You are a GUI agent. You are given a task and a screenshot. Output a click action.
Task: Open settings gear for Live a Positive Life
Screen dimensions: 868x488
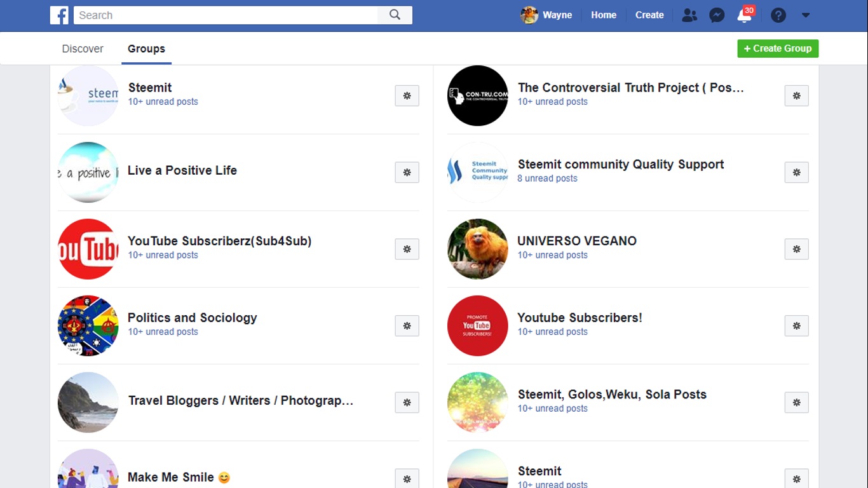point(407,172)
